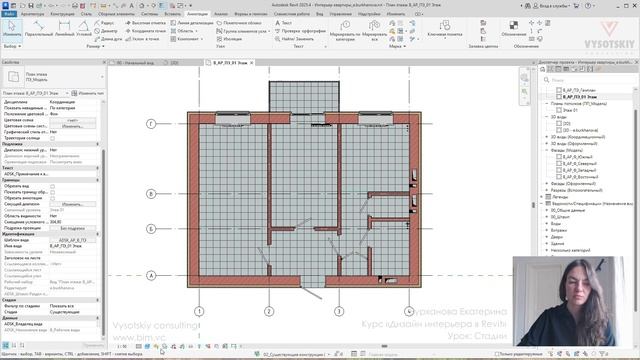Activate Координата точки spot coordinate tool
Screen dimensions: 640x360
coord(145,31)
